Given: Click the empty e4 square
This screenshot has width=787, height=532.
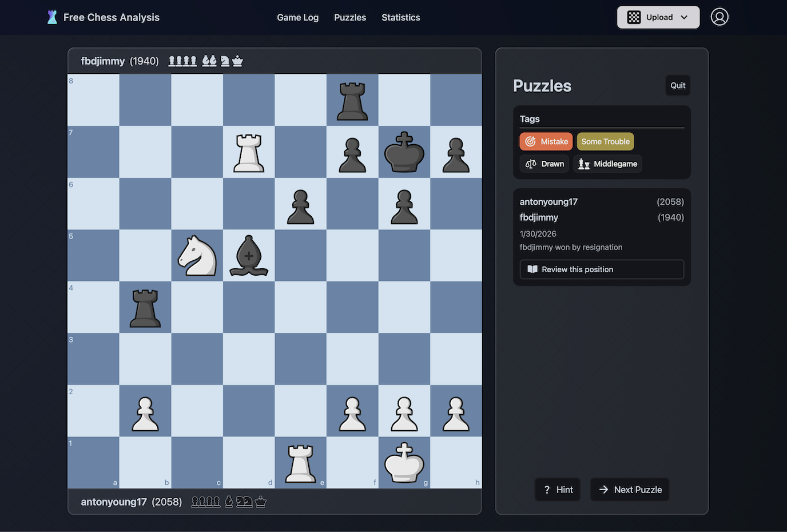Looking at the screenshot, I should [x=301, y=307].
